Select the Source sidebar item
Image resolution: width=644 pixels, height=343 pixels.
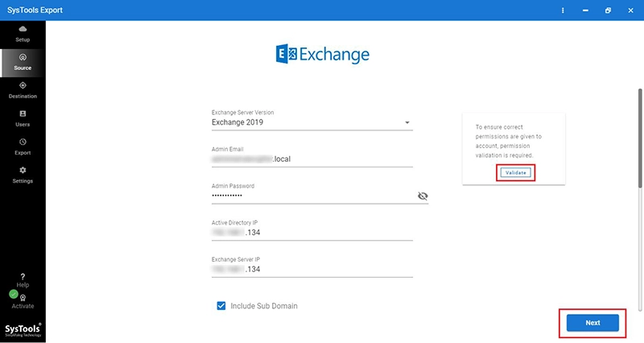23,63
